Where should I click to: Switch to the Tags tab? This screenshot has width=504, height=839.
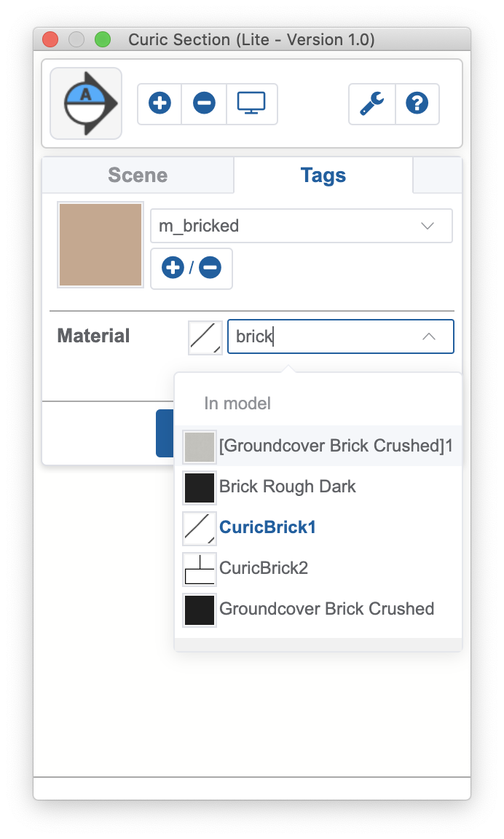(x=323, y=175)
